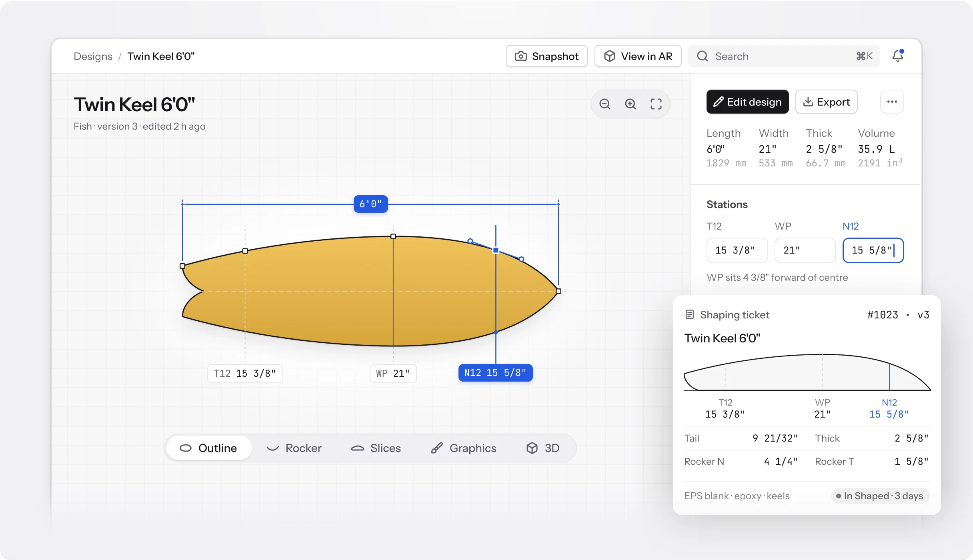The height and width of the screenshot is (560, 973).
Task: Click the Tail value 9 21/32"
Action: tap(775, 438)
